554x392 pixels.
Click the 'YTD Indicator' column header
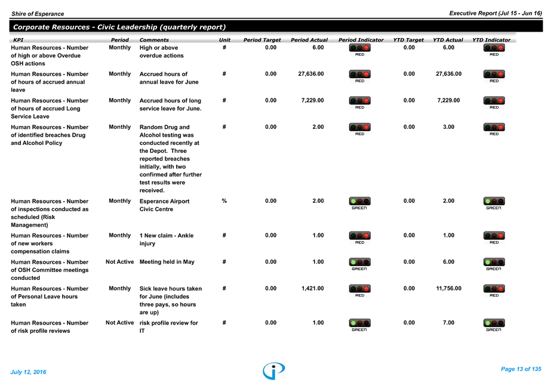(491, 40)
